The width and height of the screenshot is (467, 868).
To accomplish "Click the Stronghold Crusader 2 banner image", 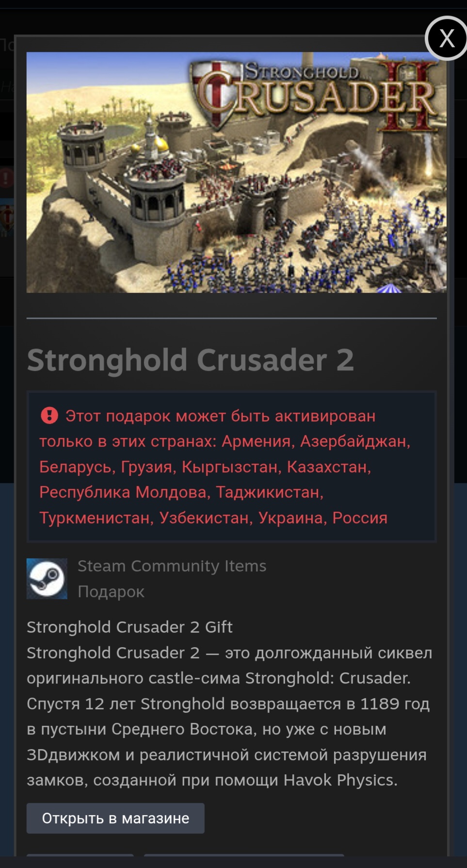I will coord(237,172).
